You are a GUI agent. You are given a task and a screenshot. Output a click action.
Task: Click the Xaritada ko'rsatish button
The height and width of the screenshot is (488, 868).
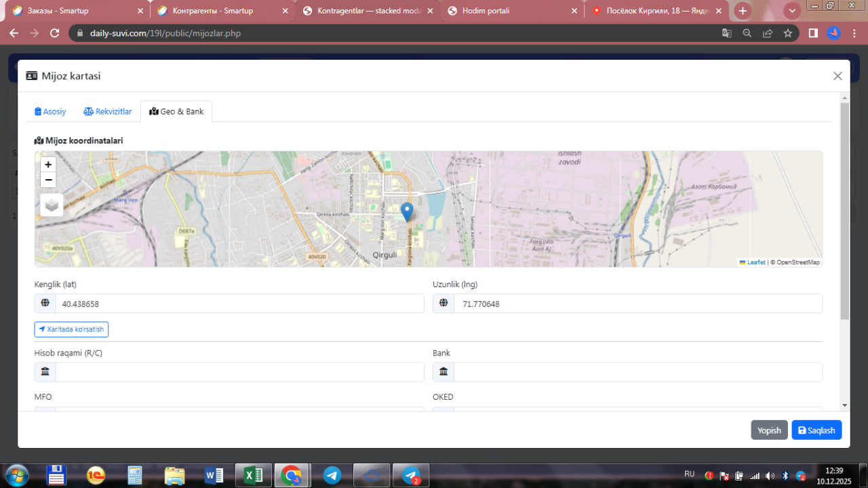(71, 329)
